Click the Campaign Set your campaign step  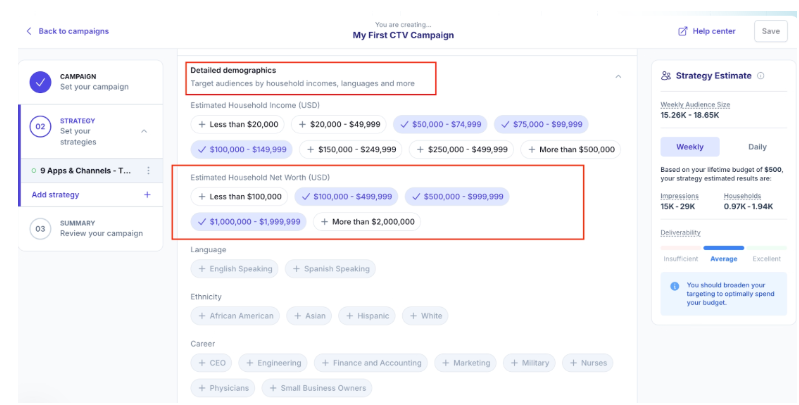click(91, 82)
